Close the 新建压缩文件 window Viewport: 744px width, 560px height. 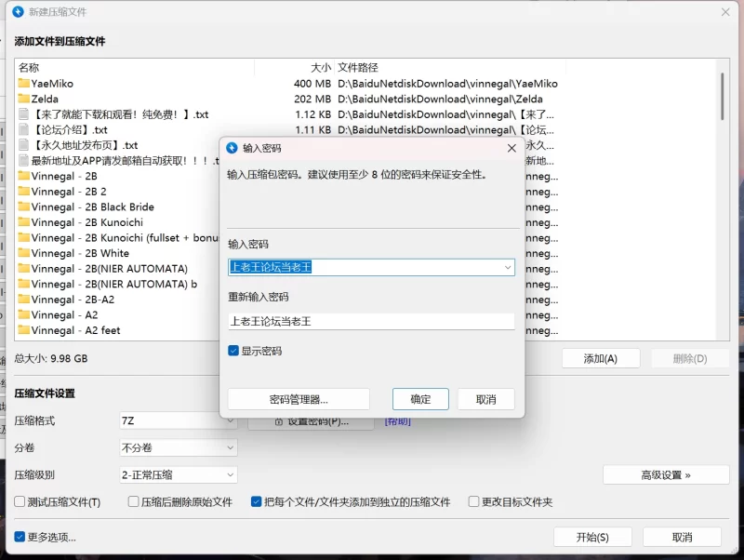pyautogui.click(x=725, y=12)
